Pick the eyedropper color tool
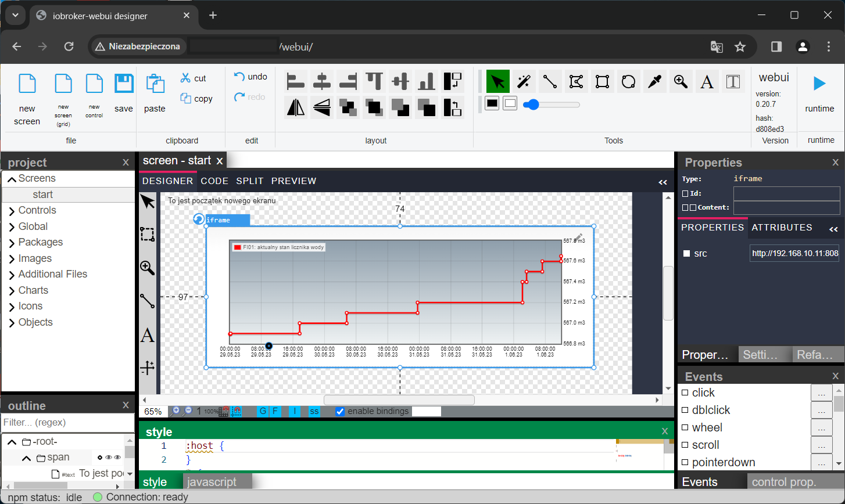The image size is (845, 504). (654, 82)
